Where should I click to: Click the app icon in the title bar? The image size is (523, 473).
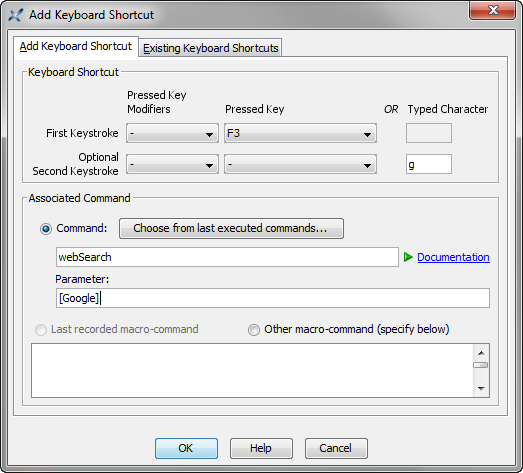pos(16,15)
